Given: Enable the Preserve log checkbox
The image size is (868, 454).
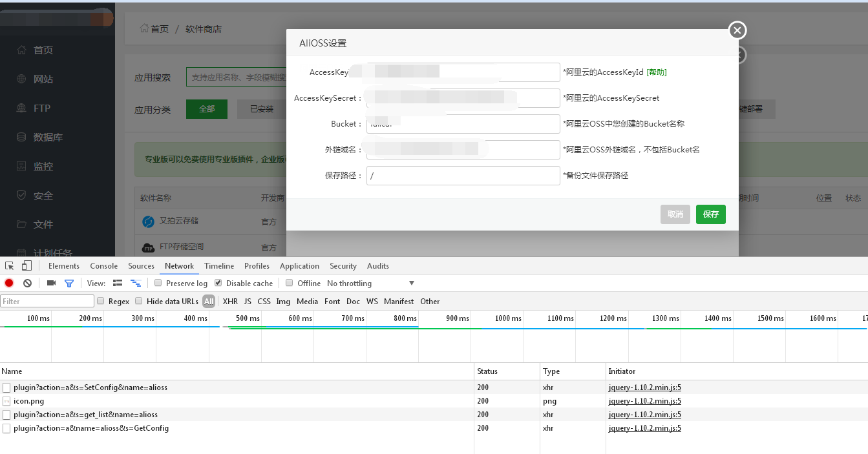Looking at the screenshot, I should click(158, 283).
